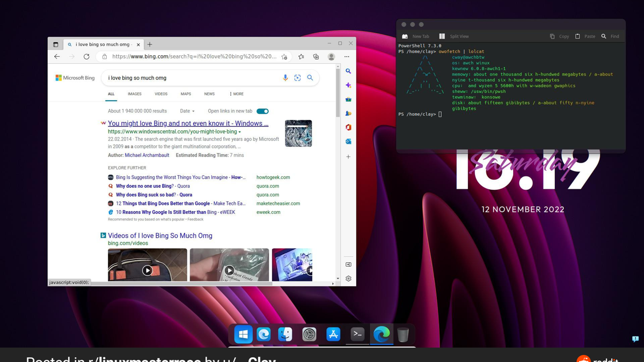Click Paste in terminal toolbar
Screen dimensions: 644x362
pyautogui.click(x=585, y=36)
